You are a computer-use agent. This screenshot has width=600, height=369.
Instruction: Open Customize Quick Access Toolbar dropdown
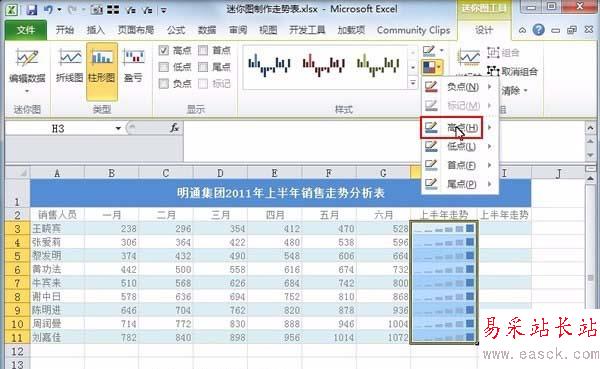point(163,10)
